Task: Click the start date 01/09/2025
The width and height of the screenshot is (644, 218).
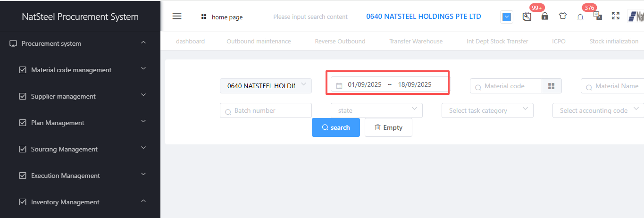Action: coord(365,85)
